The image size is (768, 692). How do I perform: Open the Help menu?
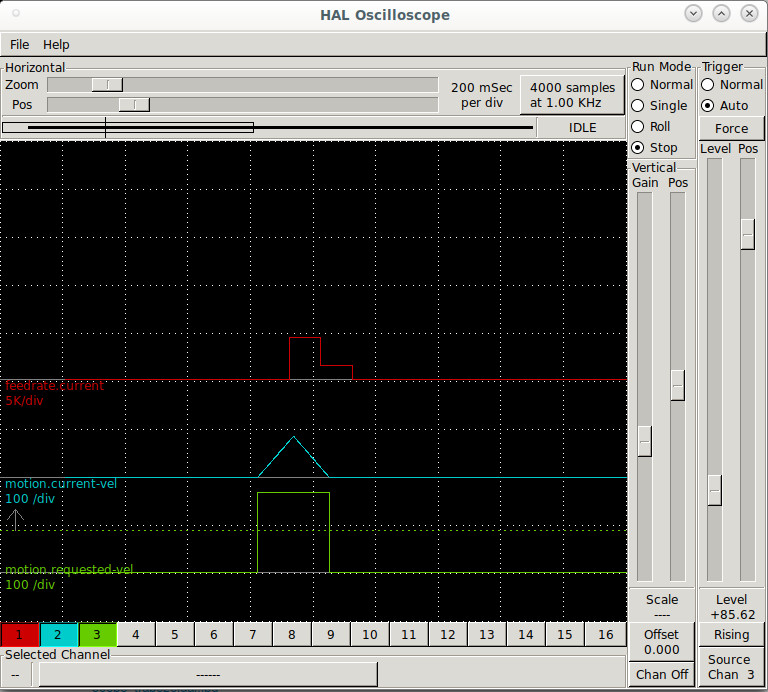56,45
